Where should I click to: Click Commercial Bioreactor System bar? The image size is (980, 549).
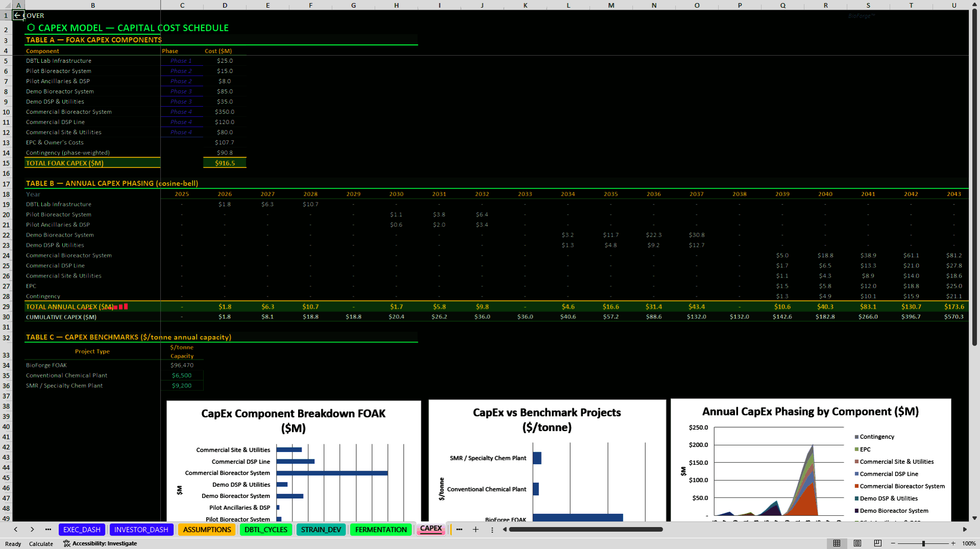tap(332, 473)
